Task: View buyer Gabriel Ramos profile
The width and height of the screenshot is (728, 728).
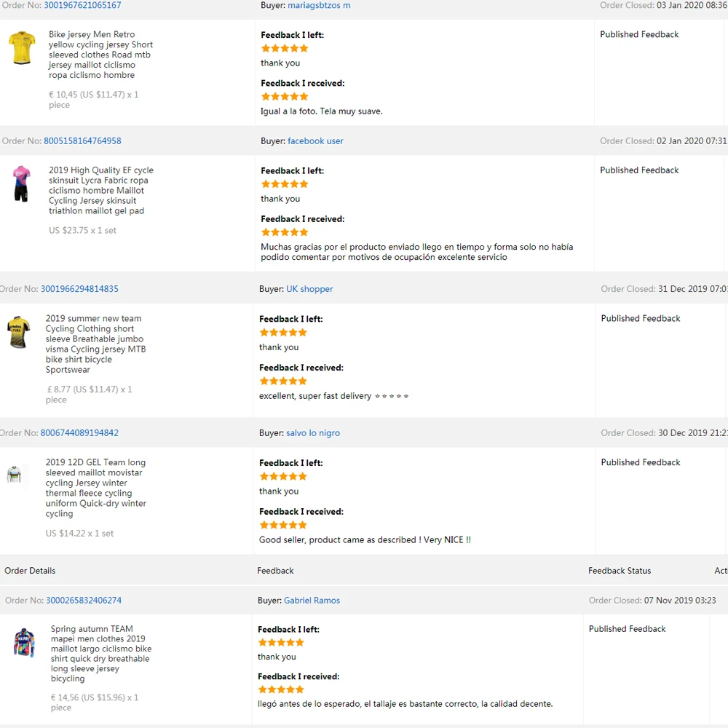Action: pos(312,601)
